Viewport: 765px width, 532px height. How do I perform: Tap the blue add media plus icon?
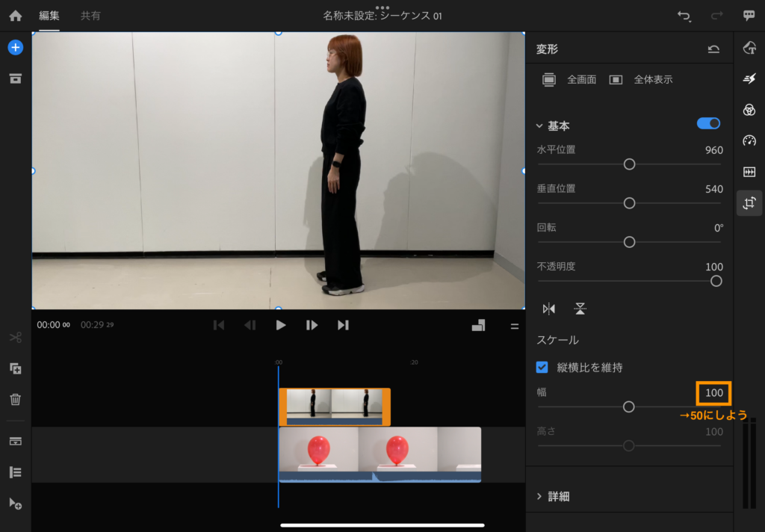[16, 47]
